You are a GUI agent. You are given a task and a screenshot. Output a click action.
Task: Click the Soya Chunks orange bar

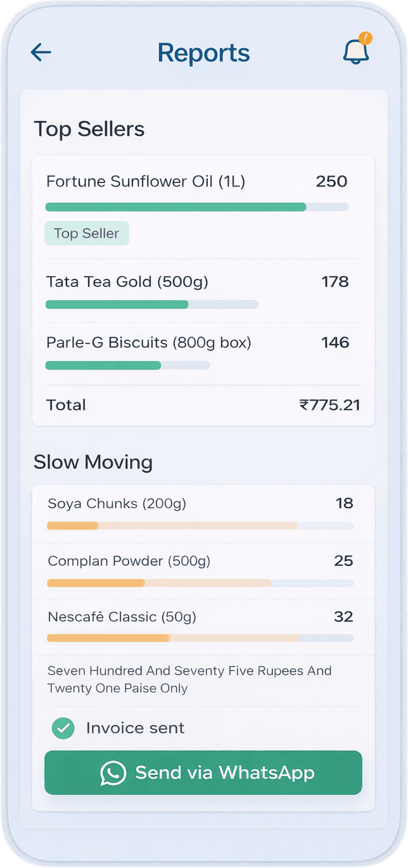(200, 525)
